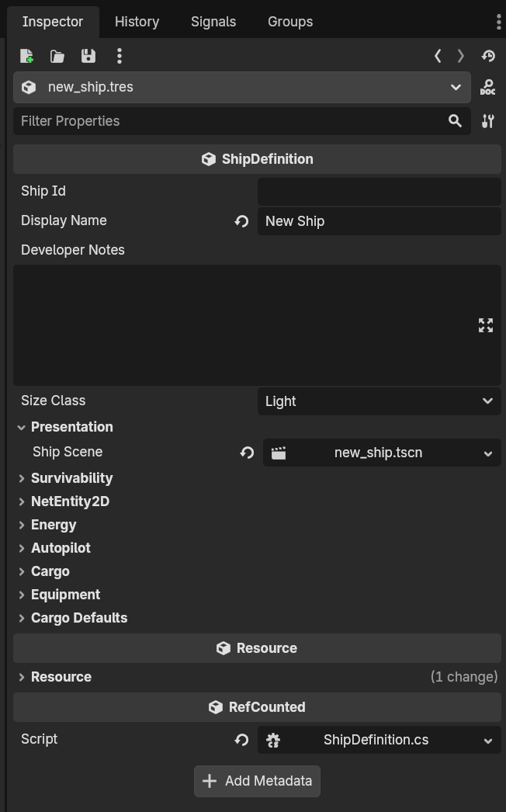
Task: Click the save resource disk icon
Action: point(88,56)
